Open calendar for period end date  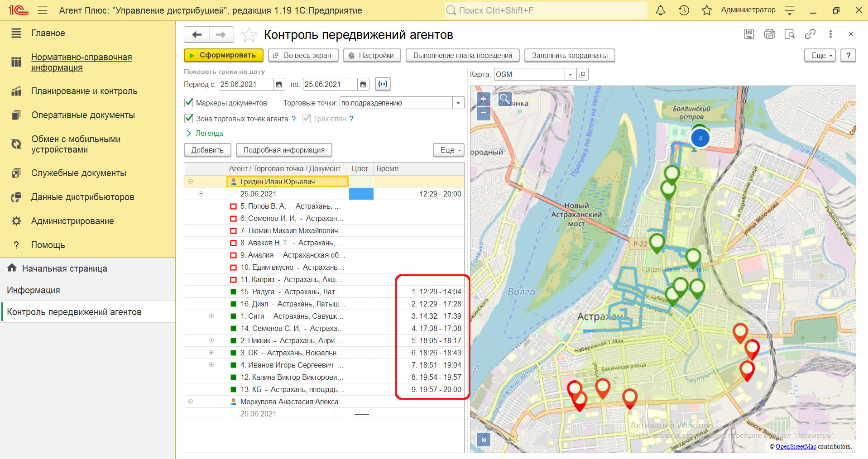363,84
